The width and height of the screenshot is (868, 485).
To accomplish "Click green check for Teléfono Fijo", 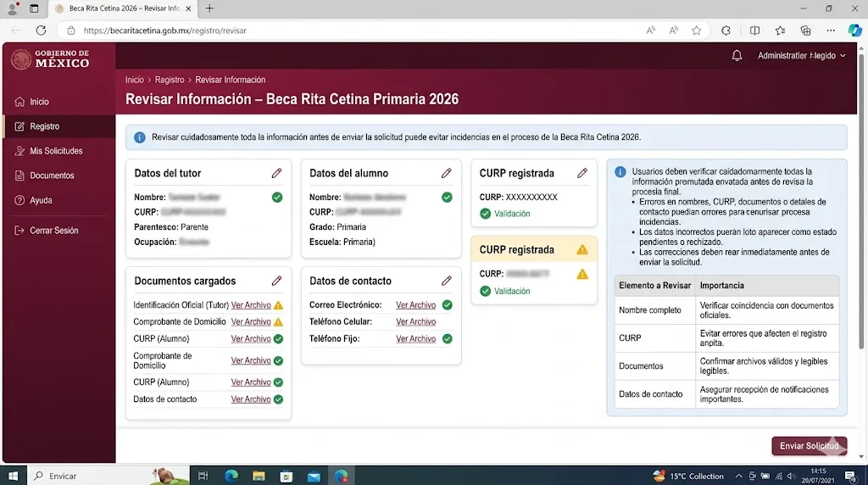I will click(448, 339).
